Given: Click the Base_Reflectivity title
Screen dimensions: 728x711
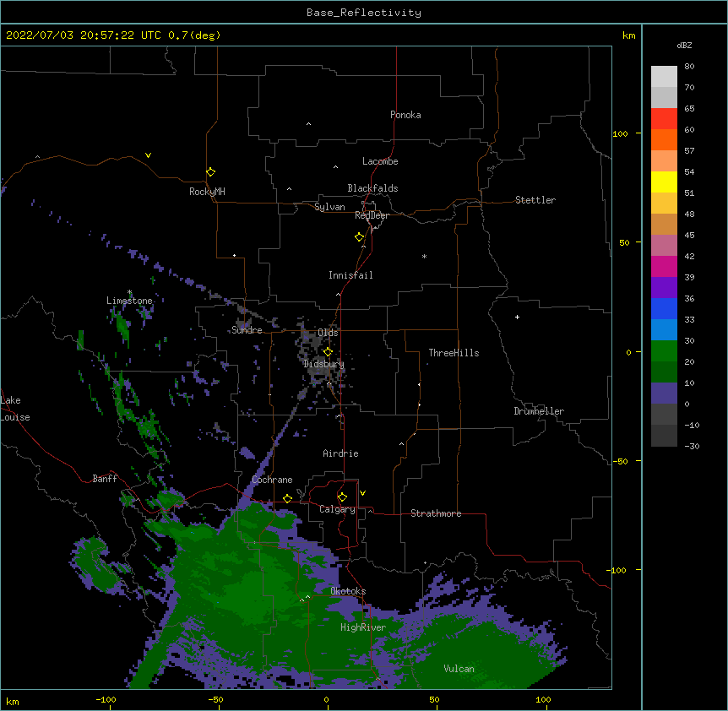Looking at the screenshot, I should (364, 13).
